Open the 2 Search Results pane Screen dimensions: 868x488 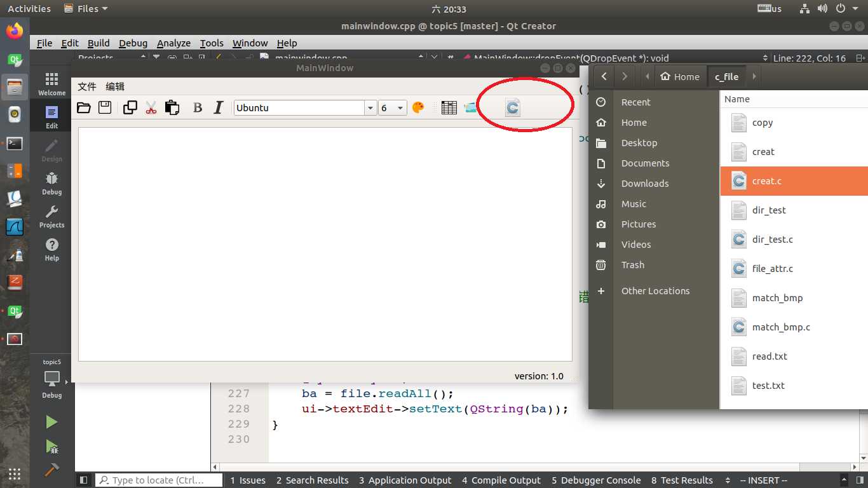(313, 480)
